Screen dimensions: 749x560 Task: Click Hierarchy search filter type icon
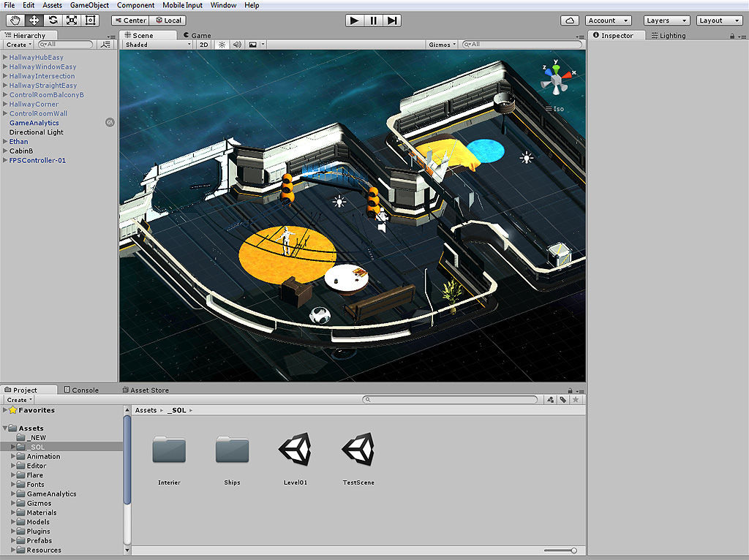[x=105, y=45]
